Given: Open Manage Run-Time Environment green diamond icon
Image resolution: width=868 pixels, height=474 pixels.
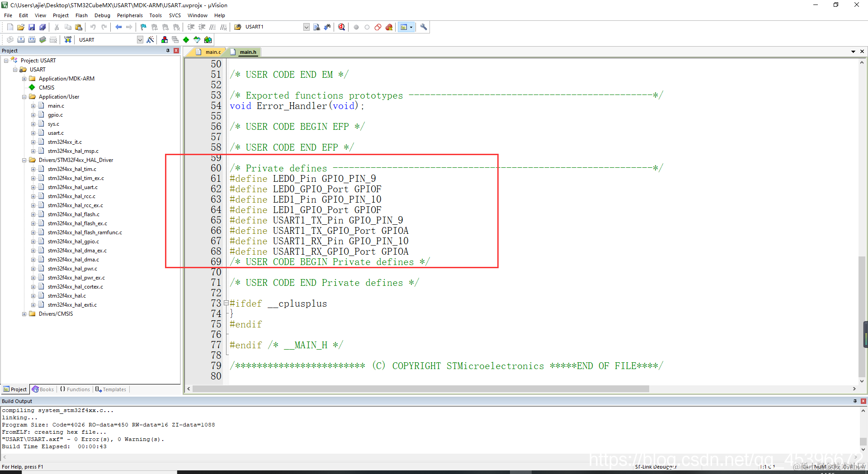Looking at the screenshot, I should pos(186,40).
